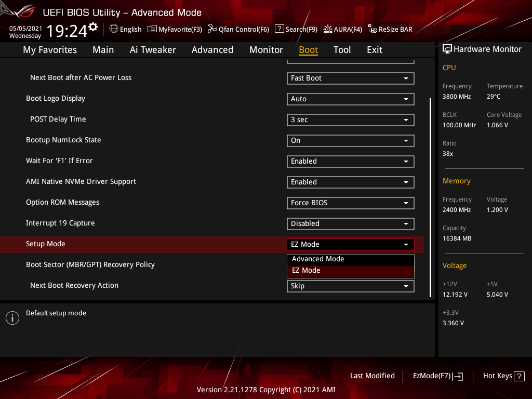Select Next Boot after AC Power Loss label
This screenshot has height=399, width=532.
81,78
